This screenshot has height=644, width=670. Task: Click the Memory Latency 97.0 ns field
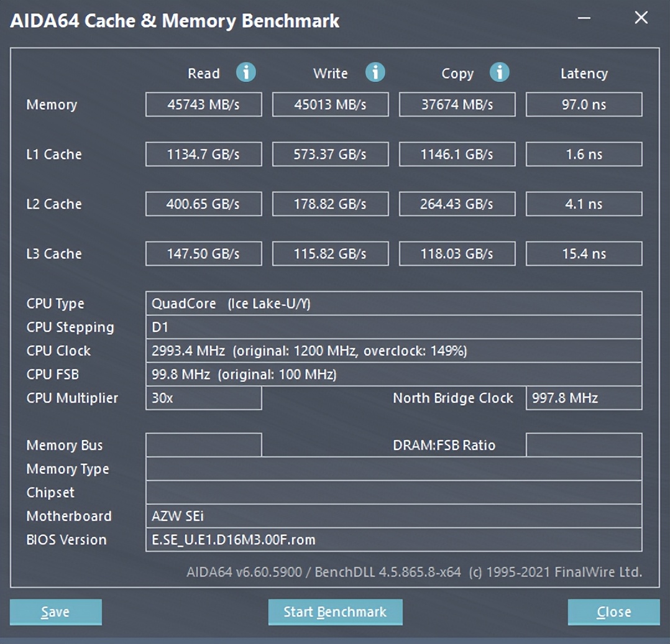coord(584,104)
